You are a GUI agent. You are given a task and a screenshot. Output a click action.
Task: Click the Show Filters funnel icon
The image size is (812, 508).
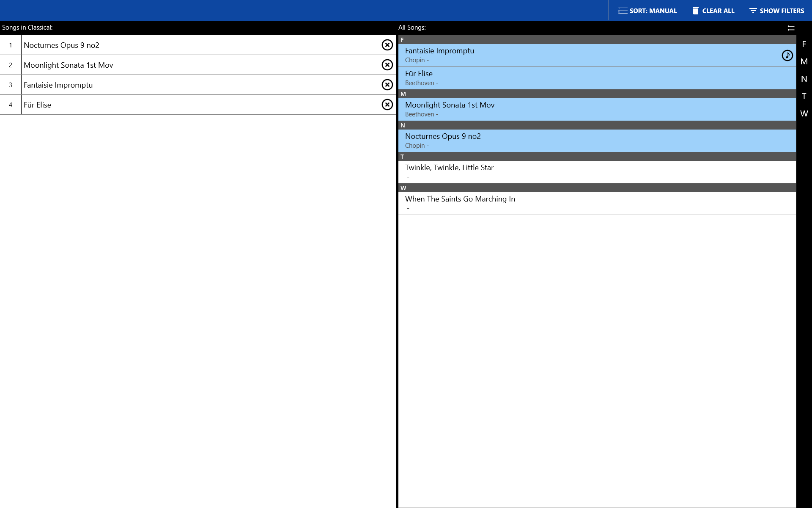click(753, 11)
